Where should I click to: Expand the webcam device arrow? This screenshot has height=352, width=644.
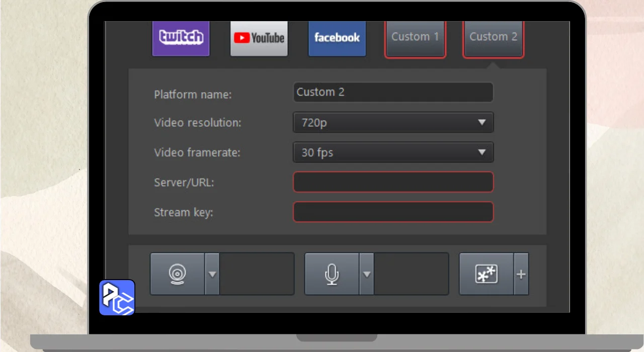(x=212, y=274)
